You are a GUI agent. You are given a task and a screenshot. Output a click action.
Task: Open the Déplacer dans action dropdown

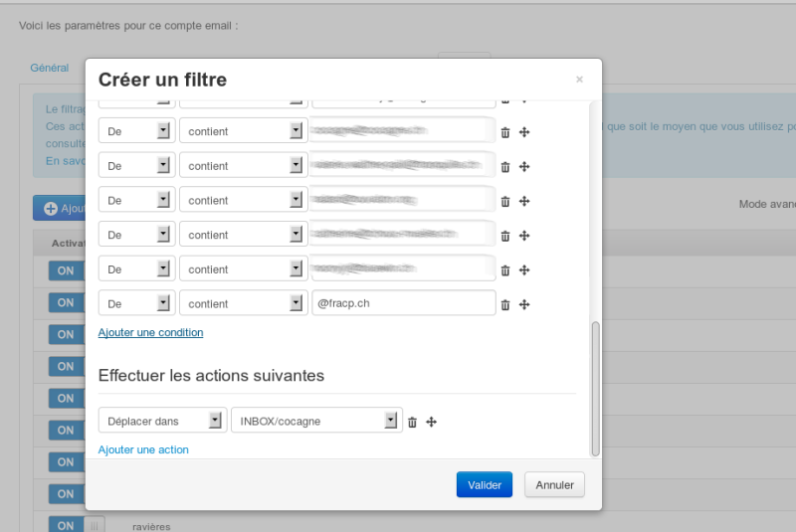coord(162,420)
